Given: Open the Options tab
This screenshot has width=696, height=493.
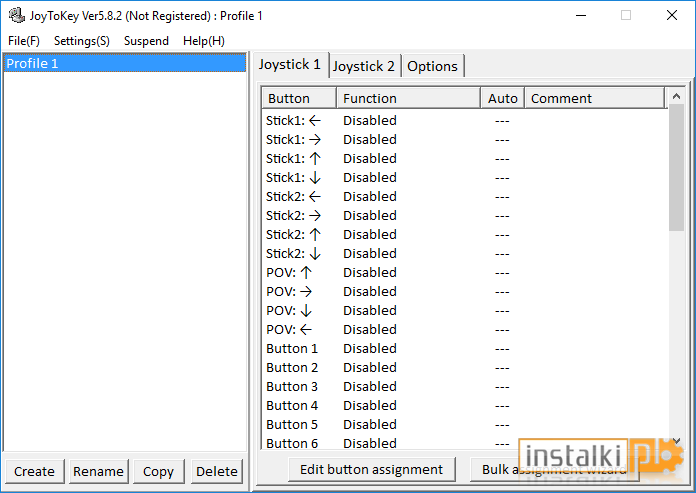Looking at the screenshot, I should (432, 66).
